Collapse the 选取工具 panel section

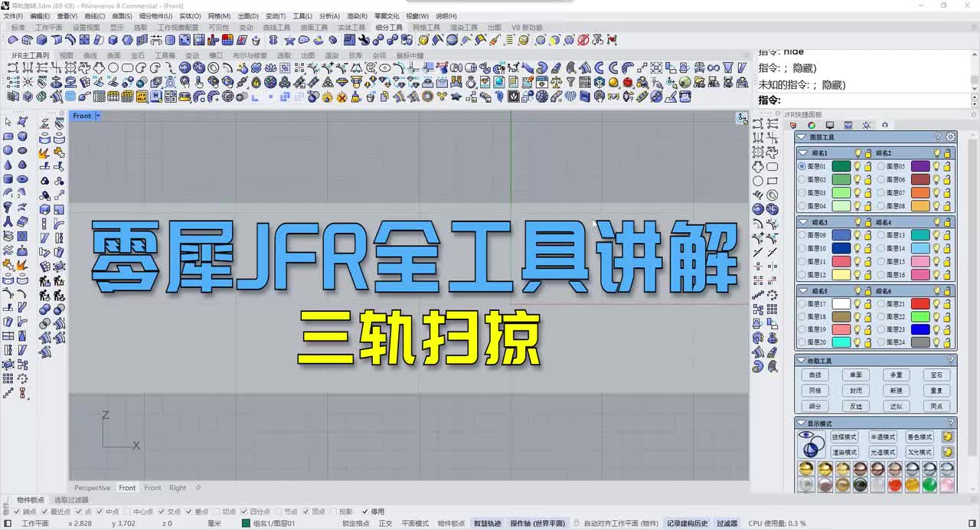pyautogui.click(x=802, y=360)
